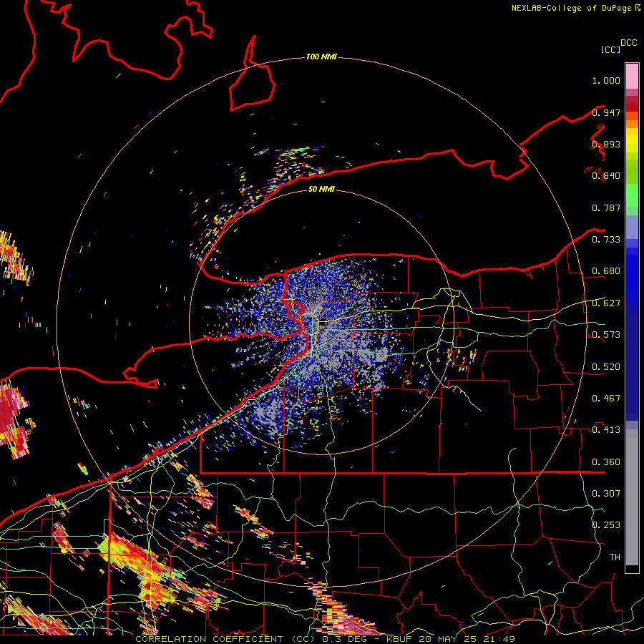Viewport: 644px width, 644px height.
Task: Click the 0.893 scale value
Action: coord(606,144)
